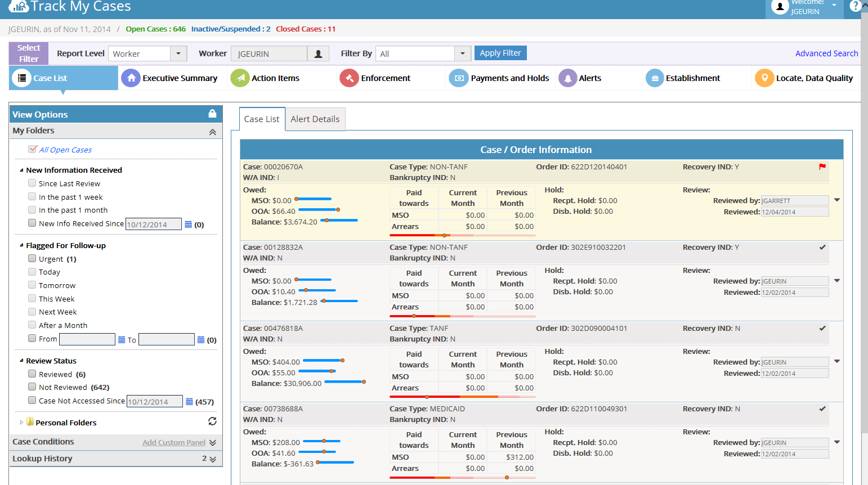The image size is (868, 485).
Task: Click the Action Items paper plane icon
Action: coord(240,78)
